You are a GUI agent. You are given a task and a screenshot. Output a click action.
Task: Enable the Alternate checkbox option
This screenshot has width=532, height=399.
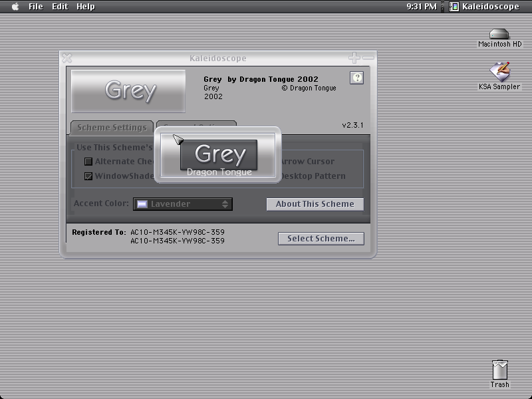88,162
